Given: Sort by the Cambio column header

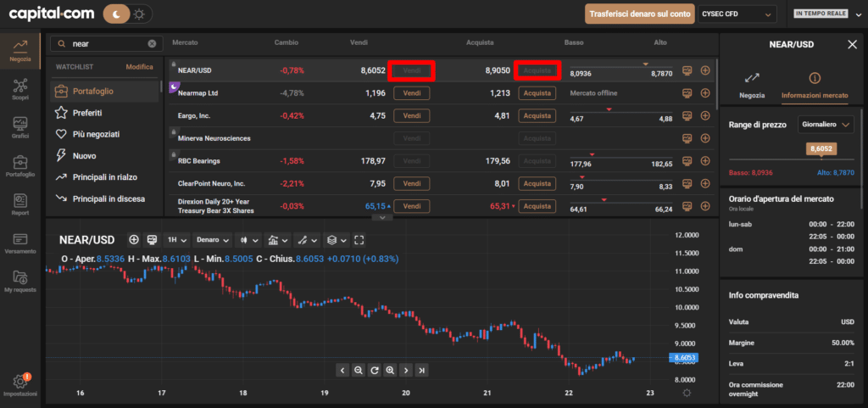Looking at the screenshot, I should tap(286, 42).
